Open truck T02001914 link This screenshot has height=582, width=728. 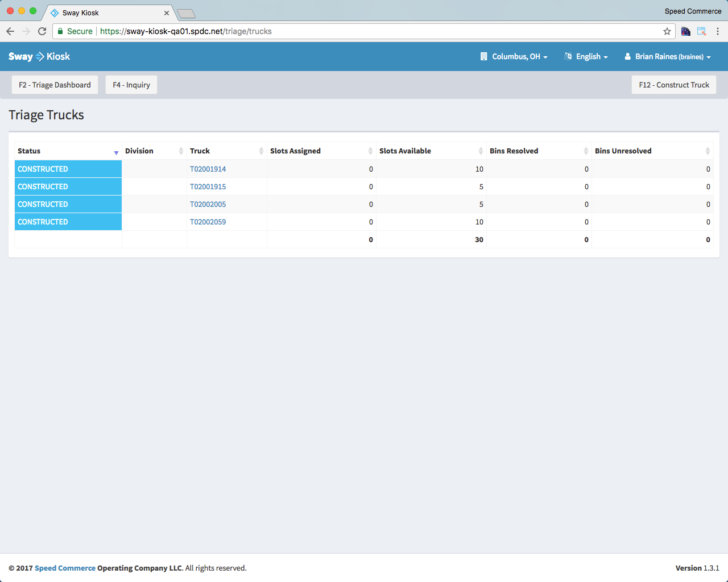click(208, 169)
